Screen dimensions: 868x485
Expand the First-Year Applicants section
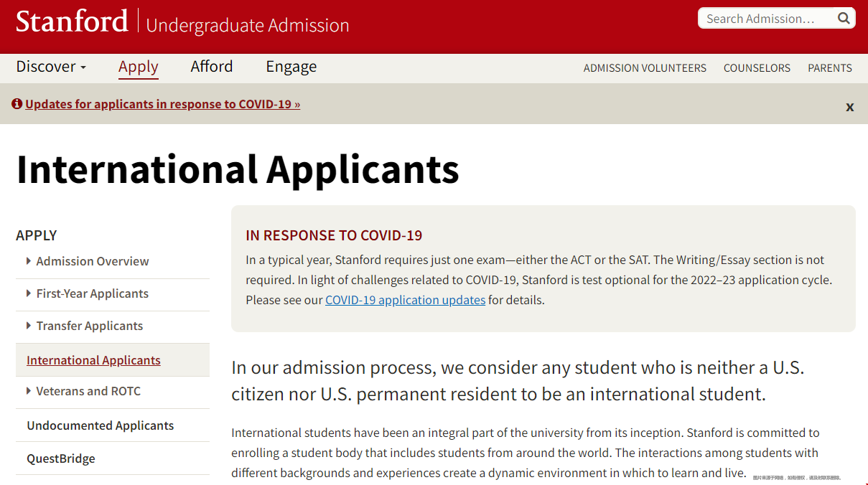click(29, 293)
